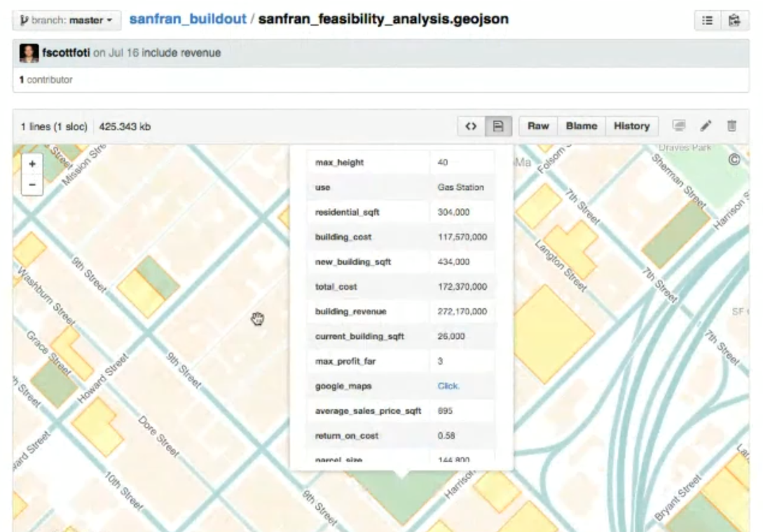Select the Gas Station use value
Image resolution: width=763 pixels, height=532 pixels.
460,188
